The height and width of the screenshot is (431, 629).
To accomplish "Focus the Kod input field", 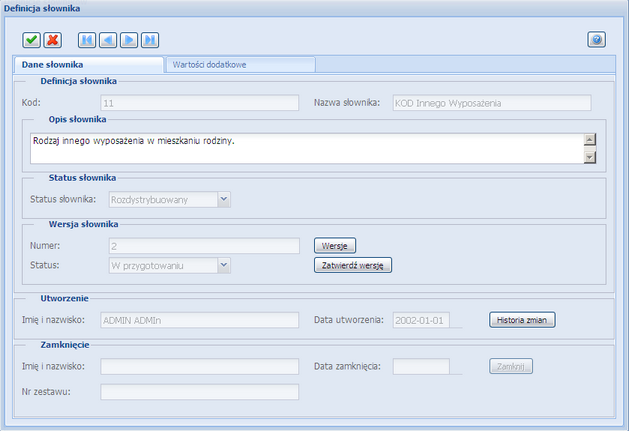I will [x=199, y=102].
